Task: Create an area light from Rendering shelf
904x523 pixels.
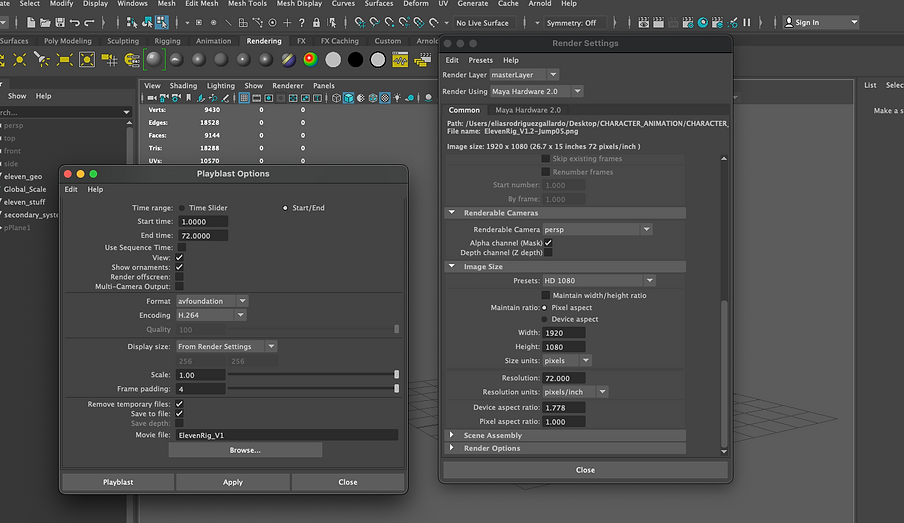Action: [64, 59]
